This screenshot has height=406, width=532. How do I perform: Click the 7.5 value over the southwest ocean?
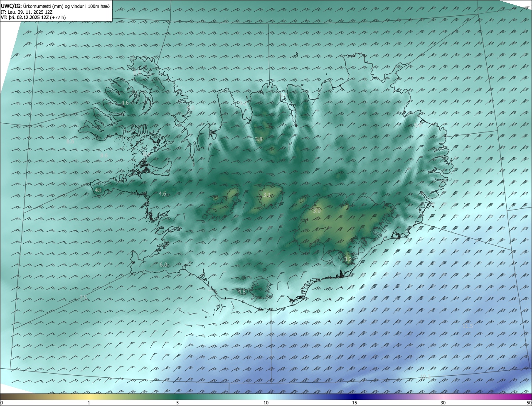[83, 298]
